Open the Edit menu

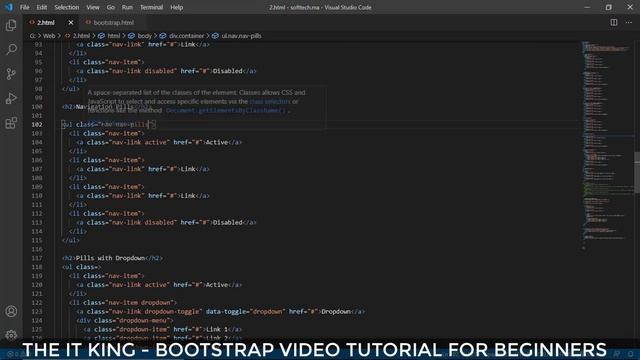[x=42, y=7]
